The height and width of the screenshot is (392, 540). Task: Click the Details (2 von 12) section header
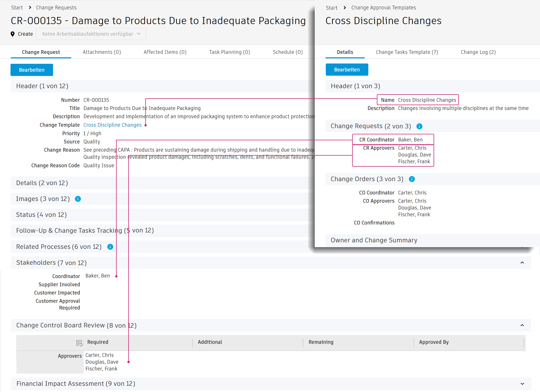tap(42, 183)
